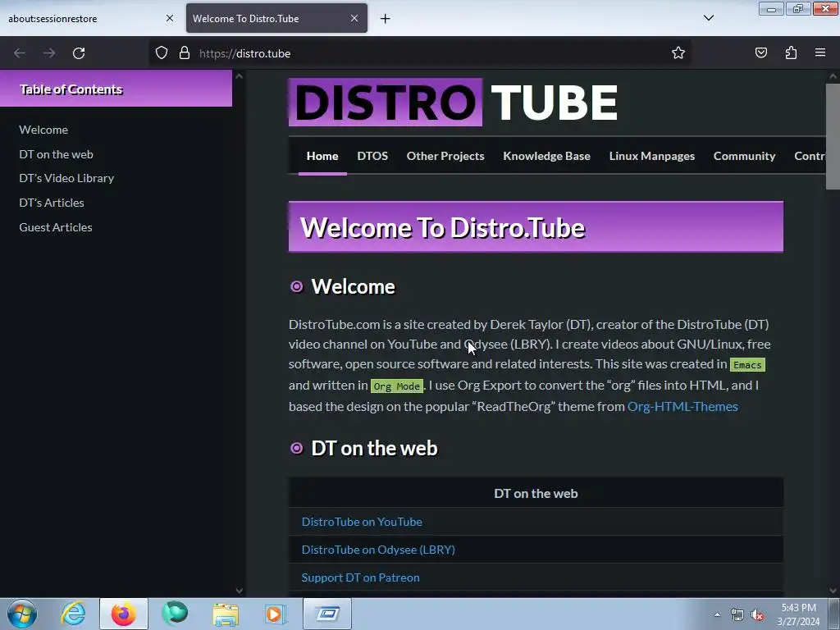Click the Welcome To Distro.Tube banner heading
The height and width of the screenshot is (630, 840).
[536, 226]
